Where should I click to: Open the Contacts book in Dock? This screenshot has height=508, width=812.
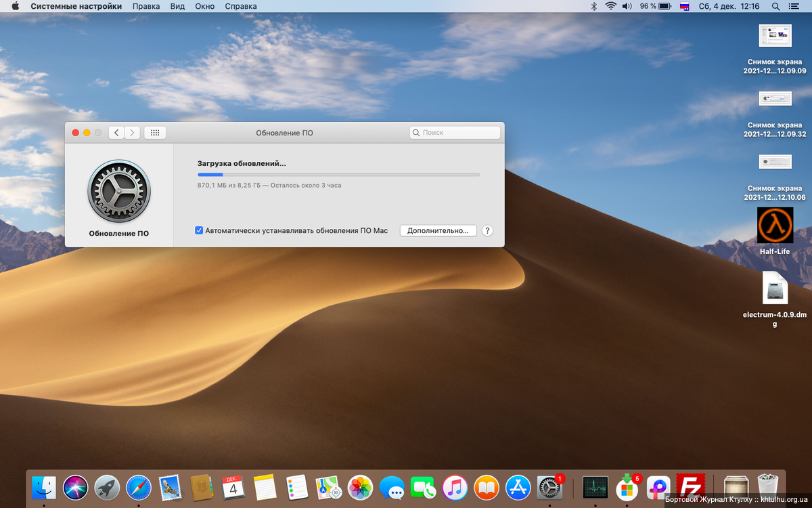tap(202, 487)
